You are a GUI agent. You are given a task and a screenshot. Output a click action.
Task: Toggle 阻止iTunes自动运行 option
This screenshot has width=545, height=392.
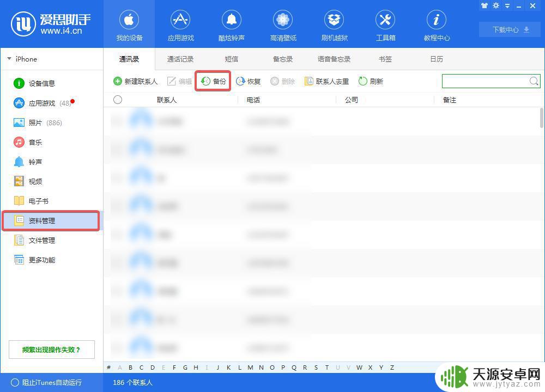(x=46, y=382)
